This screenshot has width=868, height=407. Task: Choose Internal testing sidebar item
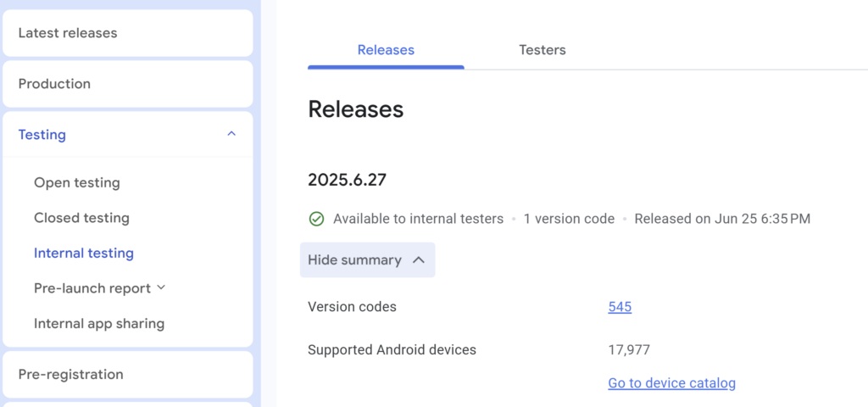(x=84, y=253)
